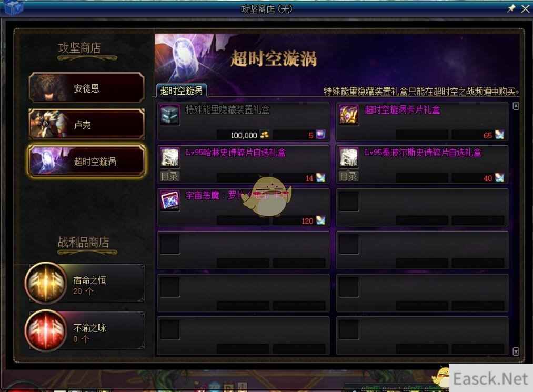Viewport: 533px width, 392px height.
Task: Open 目录 for 哈林 epic fragment box
Action: coord(169,176)
